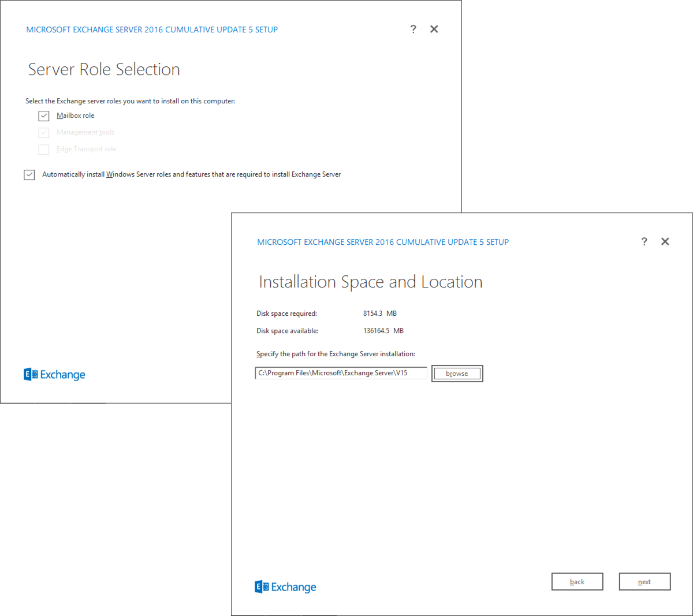Image resolution: width=693 pixels, height=616 pixels.
Task: Click the Mailbox role label
Action: 76,115
